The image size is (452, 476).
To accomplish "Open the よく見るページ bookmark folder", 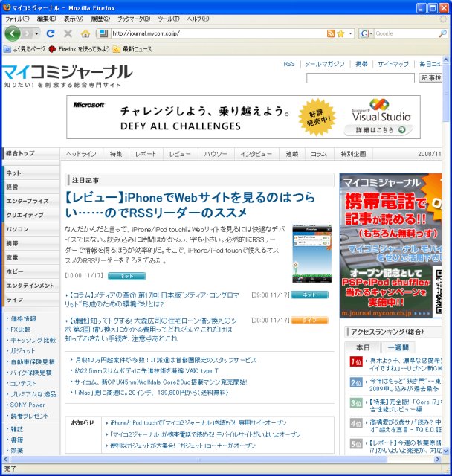I will pos(25,49).
